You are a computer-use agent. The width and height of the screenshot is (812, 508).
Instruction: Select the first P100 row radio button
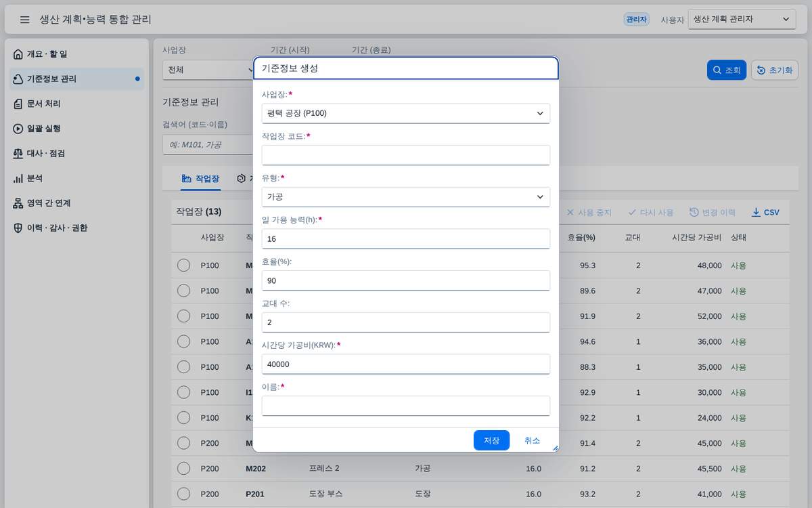pos(183,265)
